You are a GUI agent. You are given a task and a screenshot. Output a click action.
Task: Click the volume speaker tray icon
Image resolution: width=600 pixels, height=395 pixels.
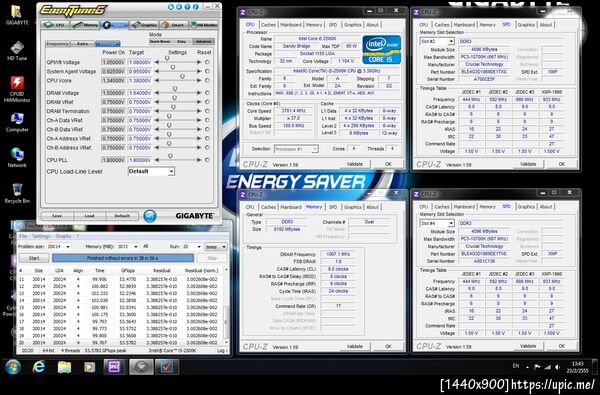click(558, 367)
